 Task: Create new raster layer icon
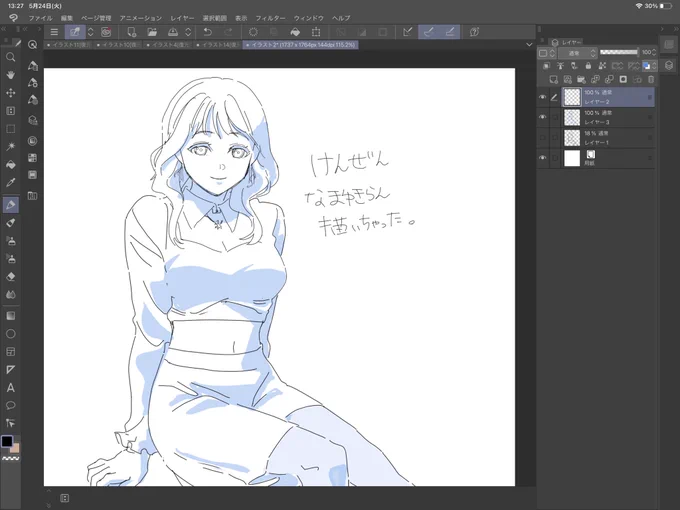(x=553, y=79)
